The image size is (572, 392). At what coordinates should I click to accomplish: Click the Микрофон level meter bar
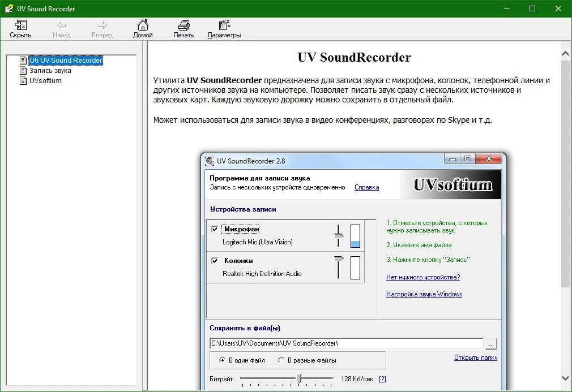coord(355,236)
